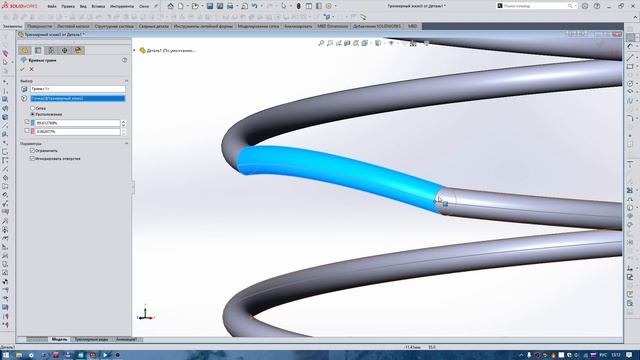The image size is (640, 360).
Task: Switch to the FeatureManager design tree tab icon
Action: click(25, 50)
